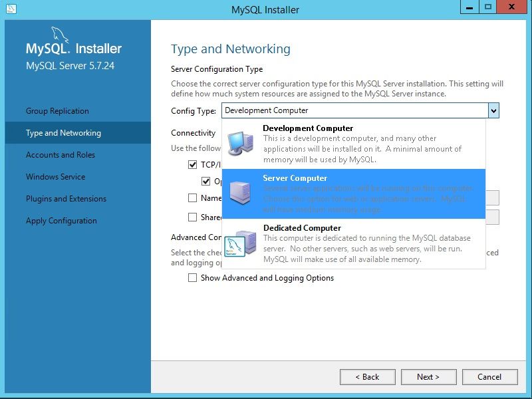Click the MySQL dolphin logo in sidebar
532x399 pixels.
coord(60,35)
